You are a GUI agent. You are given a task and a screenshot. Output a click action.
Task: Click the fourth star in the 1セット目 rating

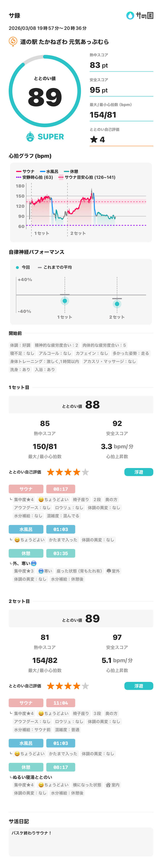pyautogui.click(x=77, y=472)
